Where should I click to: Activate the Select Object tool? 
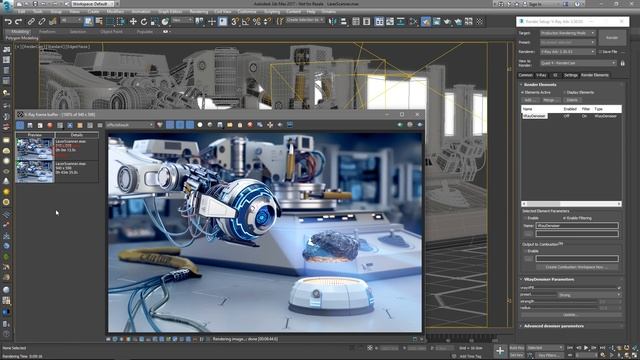coord(89,21)
